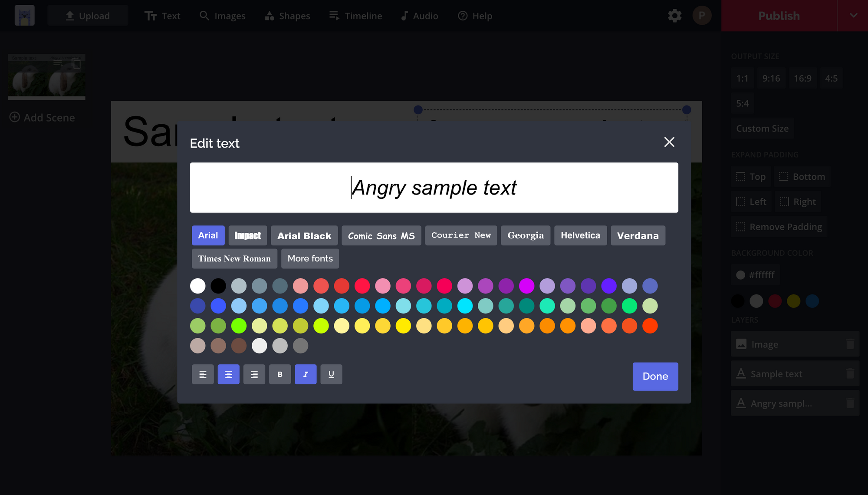Image resolution: width=868 pixels, height=495 pixels.
Task: Open the Timeline menu
Action: (355, 16)
